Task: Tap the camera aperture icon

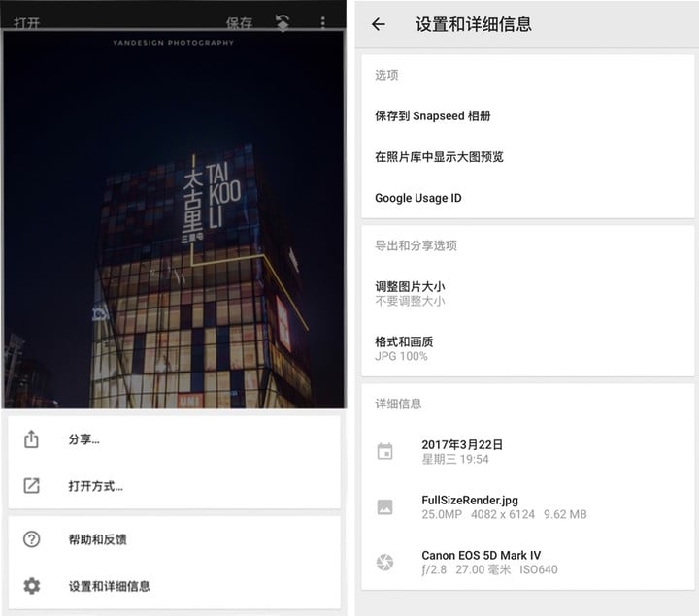Action: click(x=384, y=562)
